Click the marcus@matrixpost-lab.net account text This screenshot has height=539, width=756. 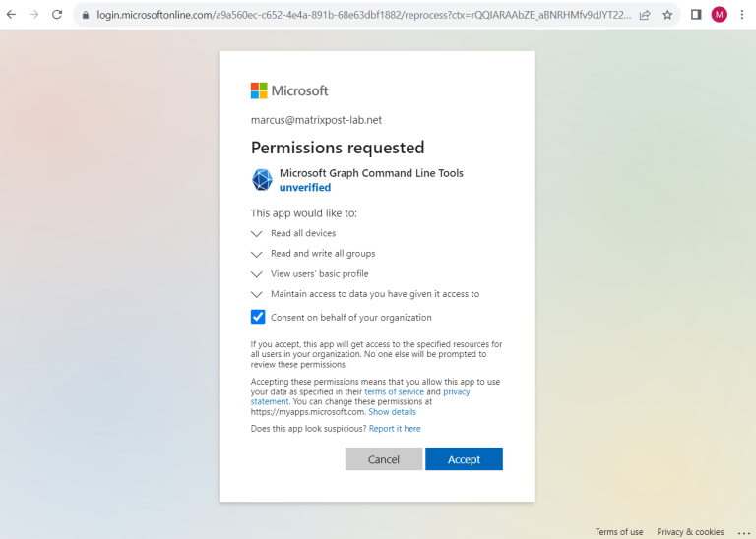click(316, 120)
